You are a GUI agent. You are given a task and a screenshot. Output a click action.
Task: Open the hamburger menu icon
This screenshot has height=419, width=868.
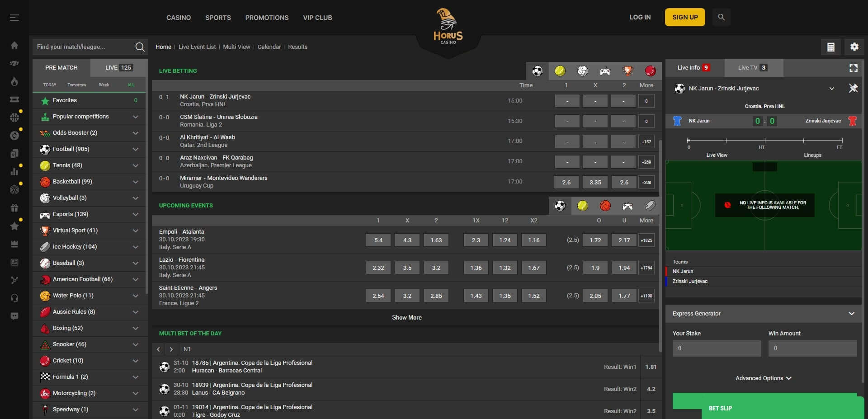pos(14,18)
